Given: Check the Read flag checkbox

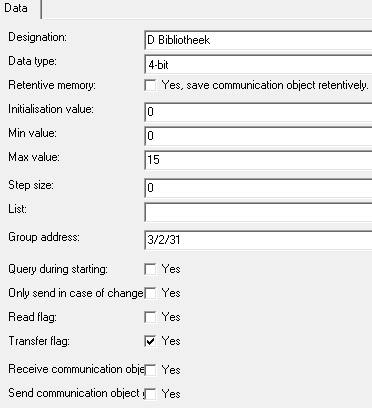Looking at the screenshot, I should 150,317.
